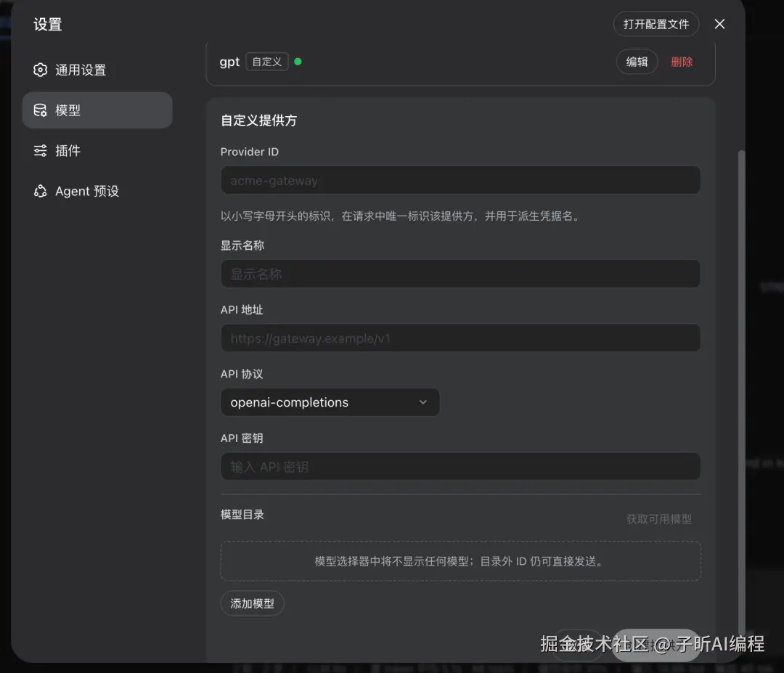Open the 通用设置 section
The image size is (784, 673).
pos(97,70)
